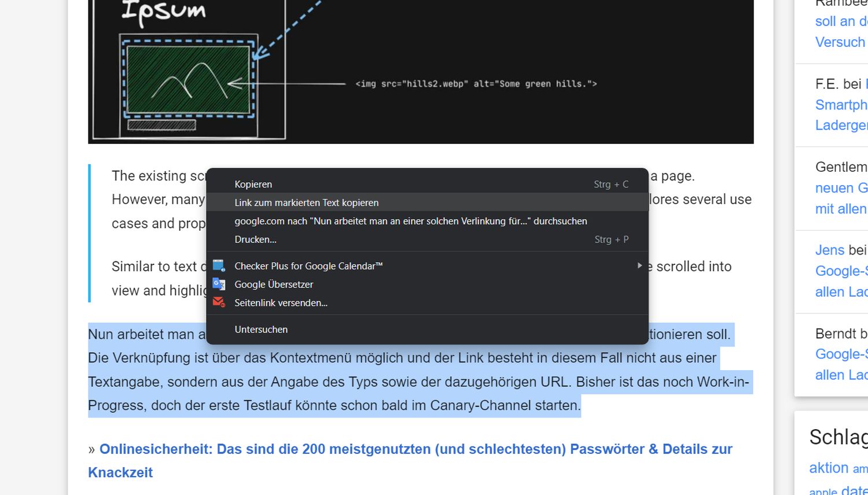
Task: Open the sidebar link starting with 'neuen G'
Action: (841, 188)
